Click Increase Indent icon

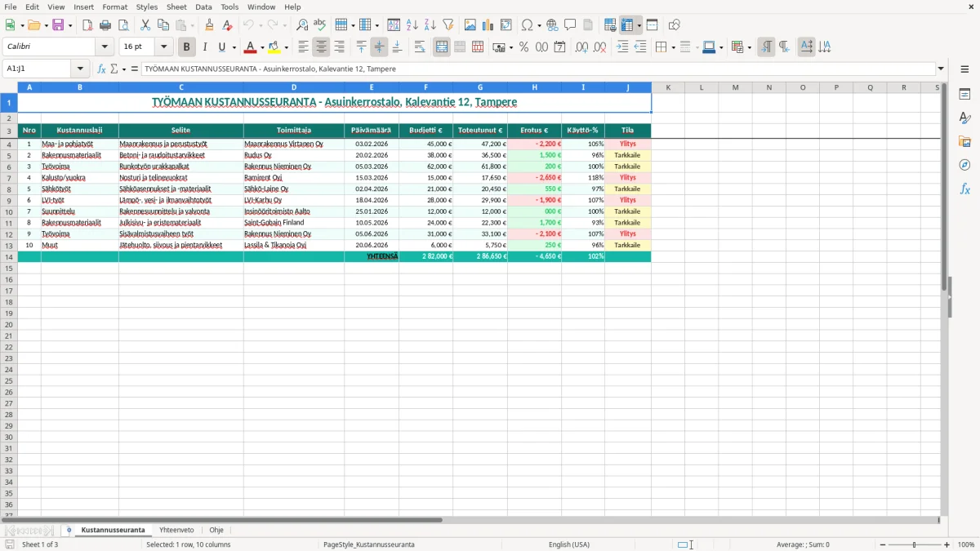pos(622,47)
